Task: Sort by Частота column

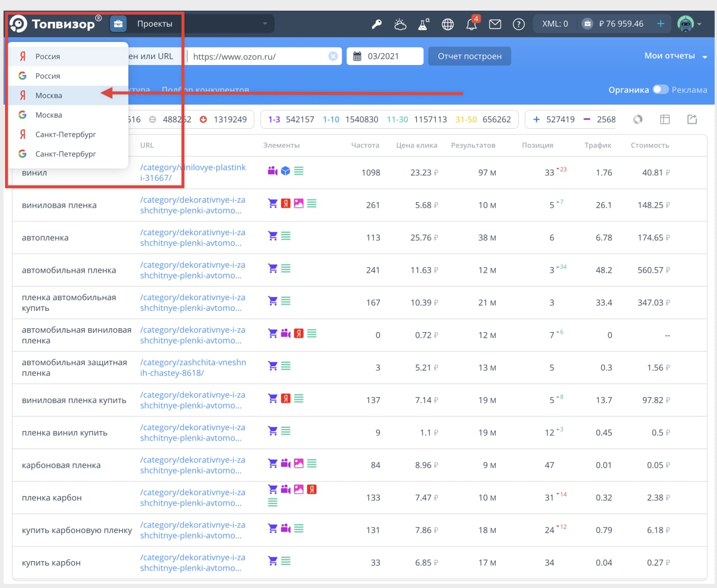Action: pos(365,145)
